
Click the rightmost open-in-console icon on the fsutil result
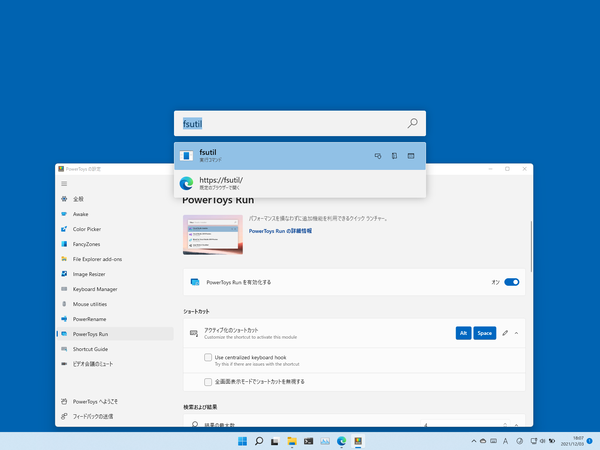point(411,155)
